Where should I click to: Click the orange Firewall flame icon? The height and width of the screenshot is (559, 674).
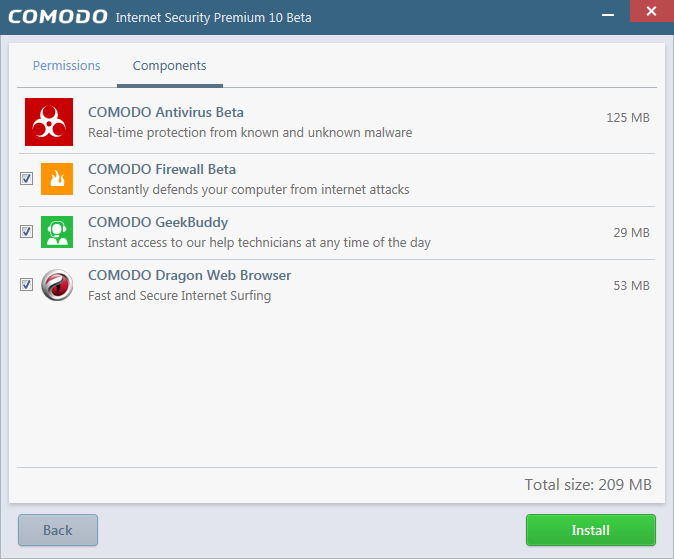[x=57, y=179]
